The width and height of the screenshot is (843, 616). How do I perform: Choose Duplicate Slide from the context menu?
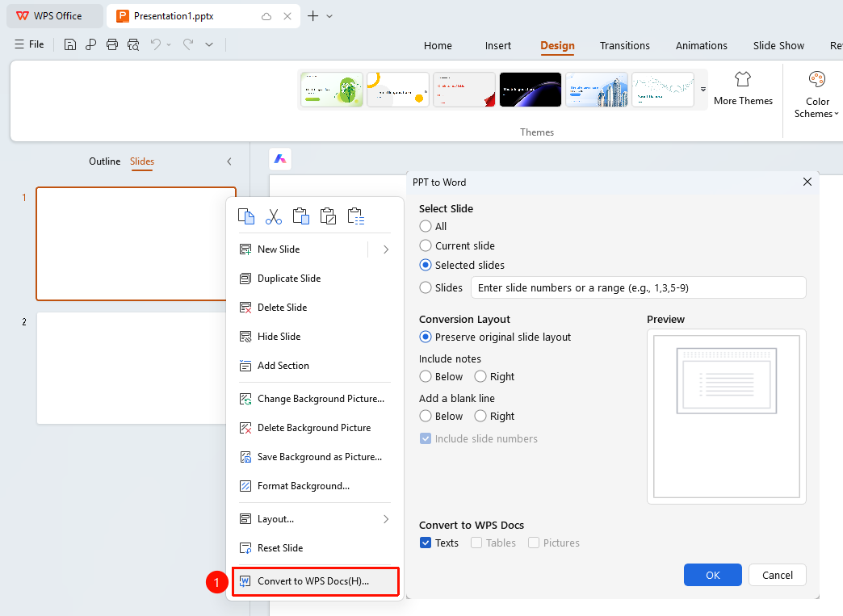[x=315, y=279]
